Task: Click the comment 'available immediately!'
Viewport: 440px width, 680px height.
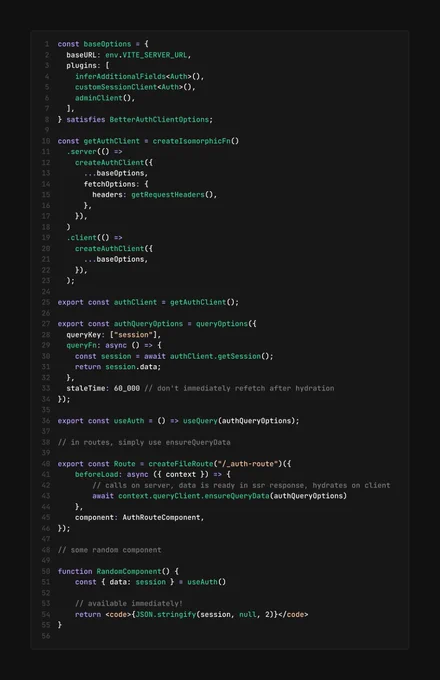Action: [x=129, y=604]
